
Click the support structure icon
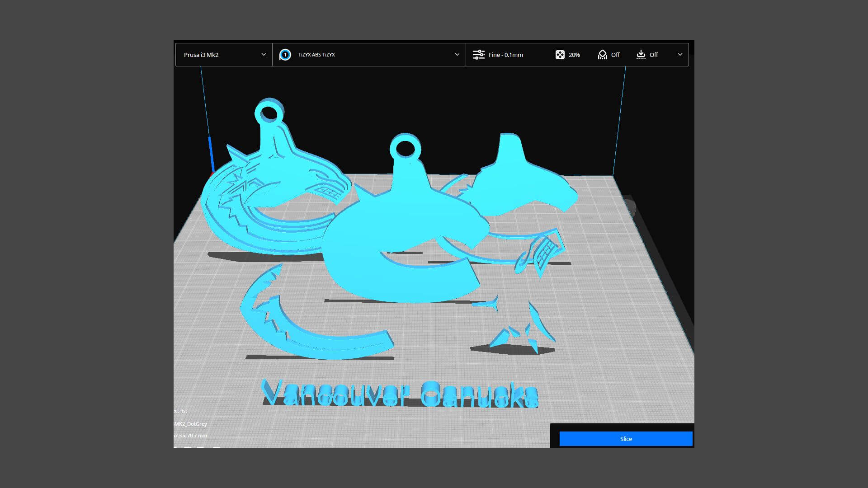[602, 55]
